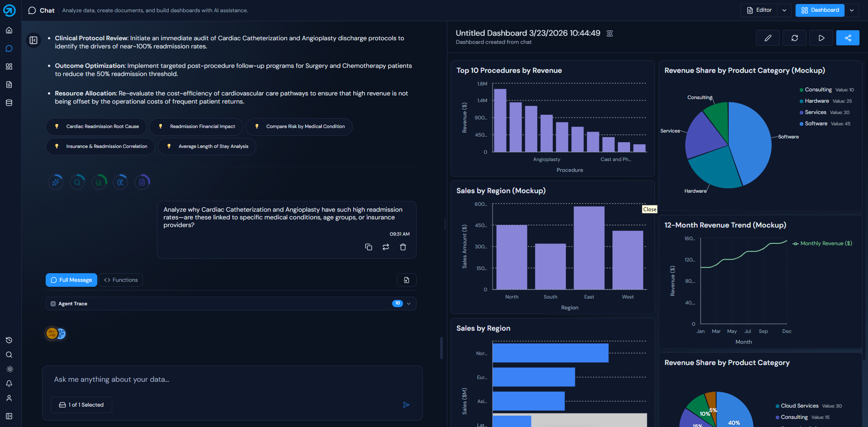Click the Untitled Dashboard title text
The image size is (868, 427).
[x=528, y=33]
